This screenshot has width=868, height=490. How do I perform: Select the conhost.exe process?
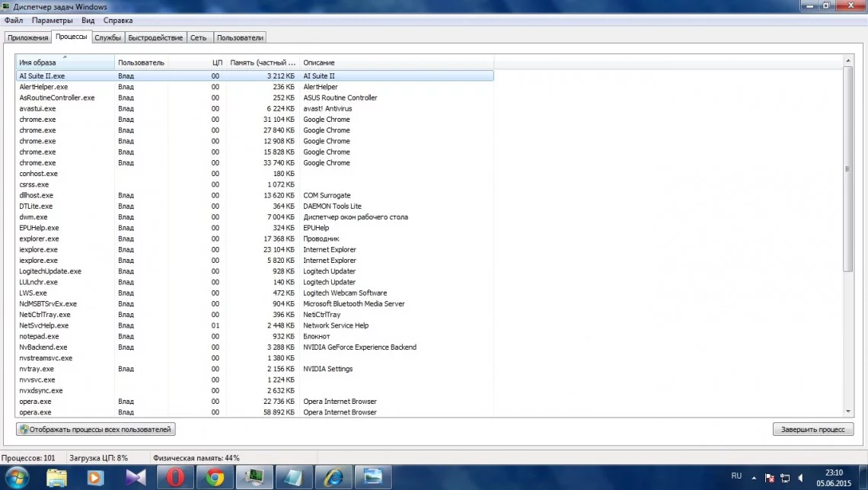254,174
